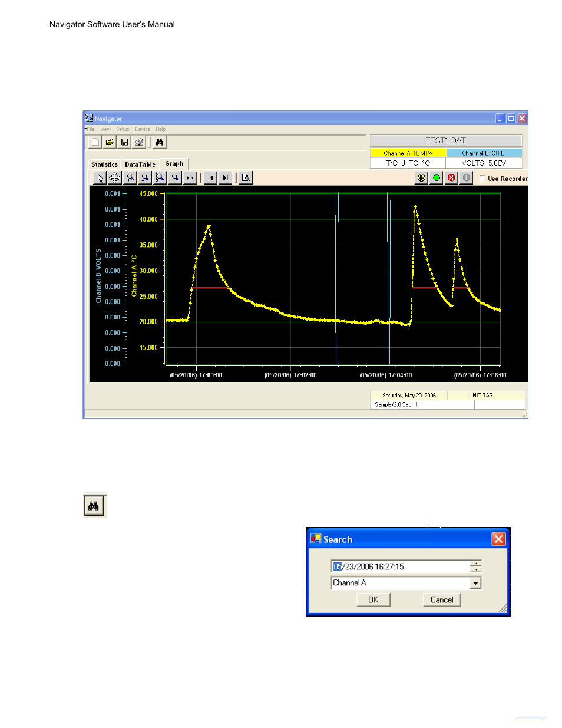The height and width of the screenshot is (728, 562).
Task: Open the Setup menu
Action: [123, 129]
